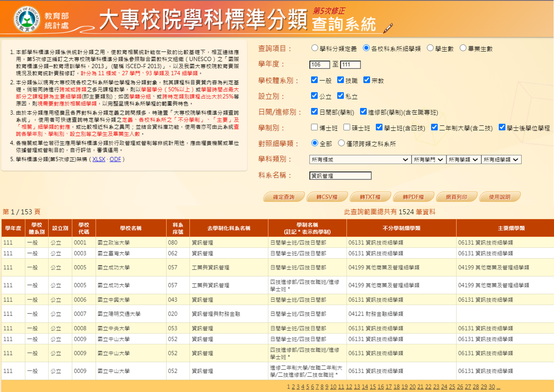Click the Ministry of Education logo
The height and width of the screenshot is (392, 554).
click(27, 19)
